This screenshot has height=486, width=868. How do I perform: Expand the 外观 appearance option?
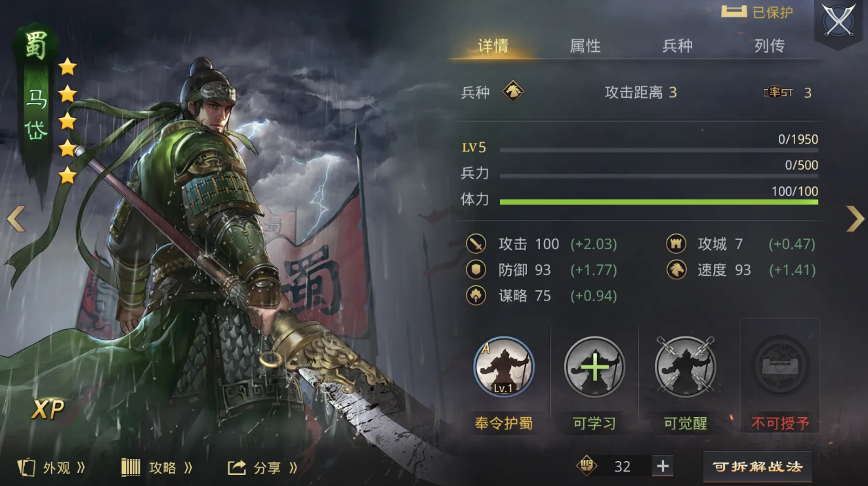[52, 468]
